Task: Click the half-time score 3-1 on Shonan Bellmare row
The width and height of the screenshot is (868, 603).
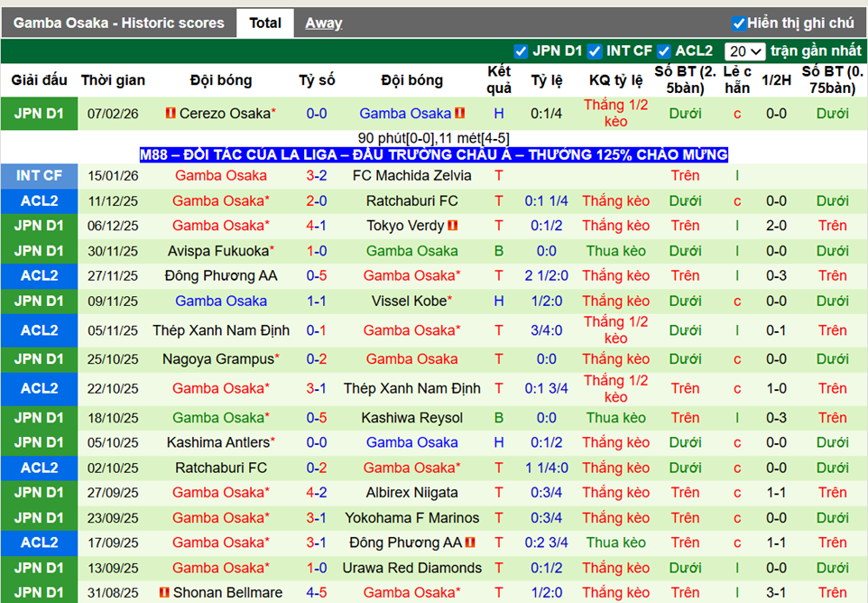Action: coord(776,592)
